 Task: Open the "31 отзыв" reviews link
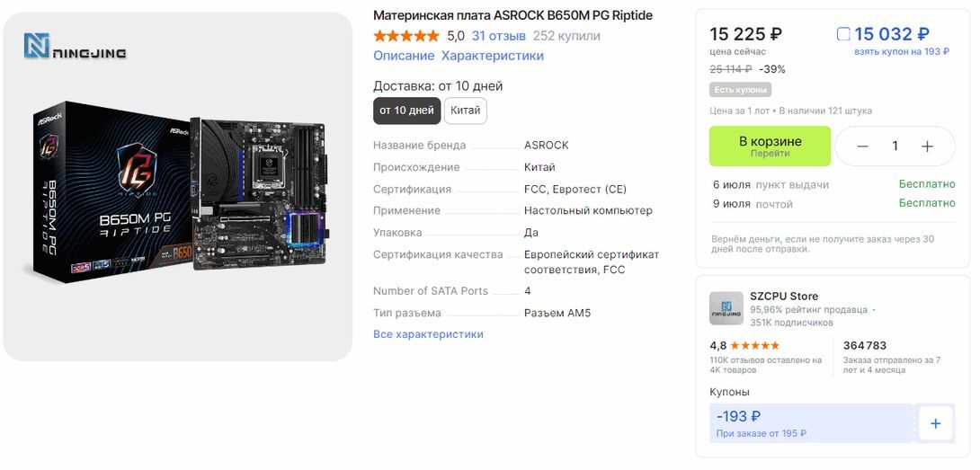(498, 36)
